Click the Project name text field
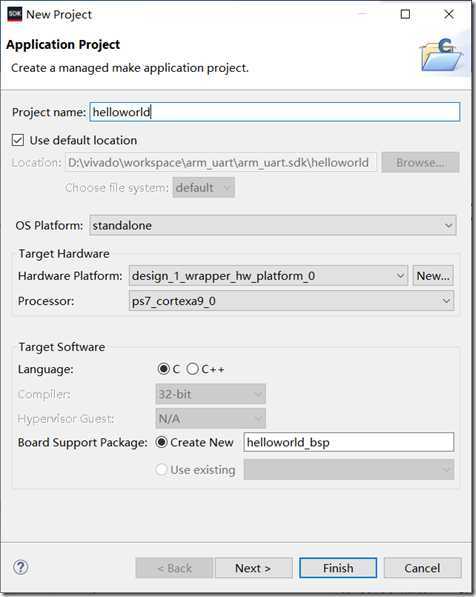This screenshot has width=476, height=597. 275,112
